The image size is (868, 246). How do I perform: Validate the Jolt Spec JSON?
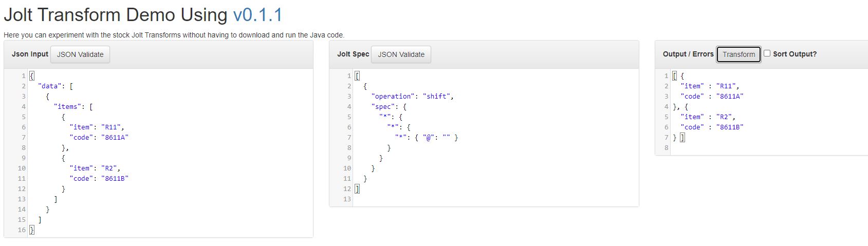click(x=401, y=54)
